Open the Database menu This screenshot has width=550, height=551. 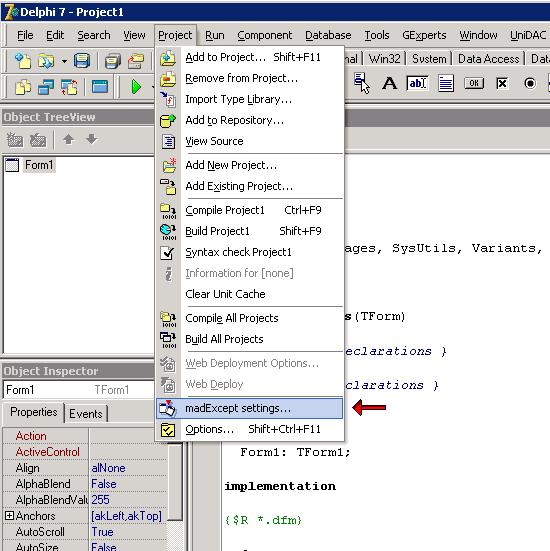tap(328, 35)
